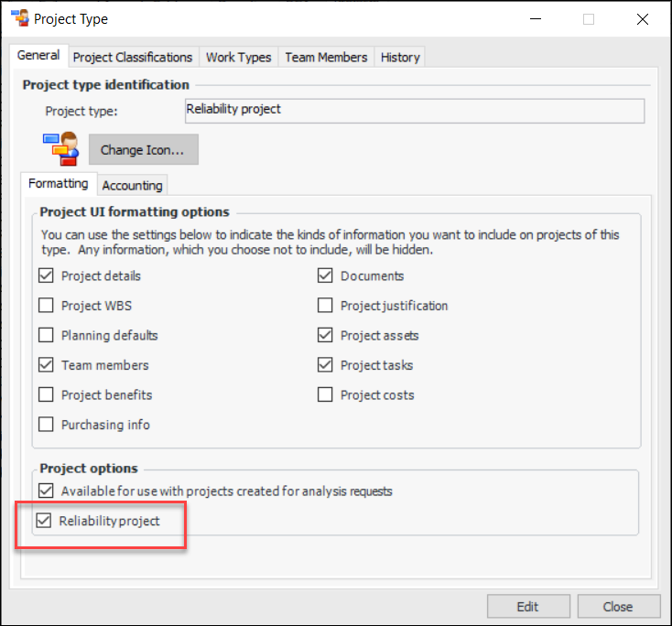Toggle Available for analysis requests checkbox

47,491
